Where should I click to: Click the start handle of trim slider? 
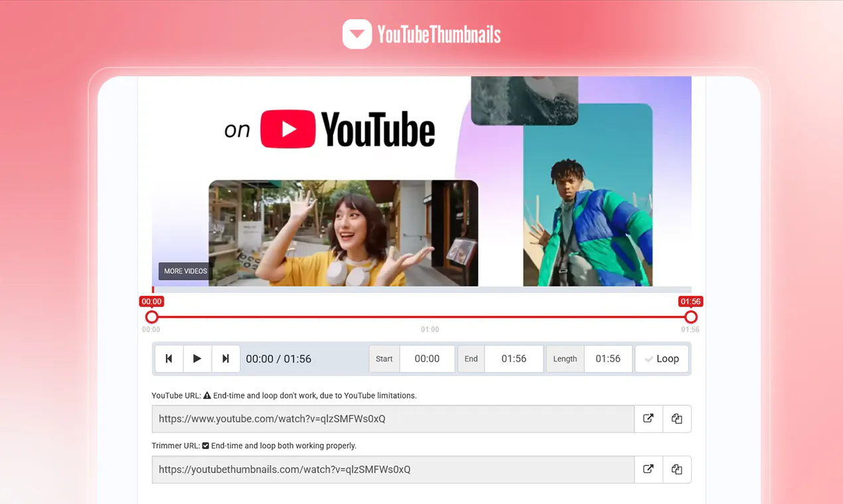(152, 317)
